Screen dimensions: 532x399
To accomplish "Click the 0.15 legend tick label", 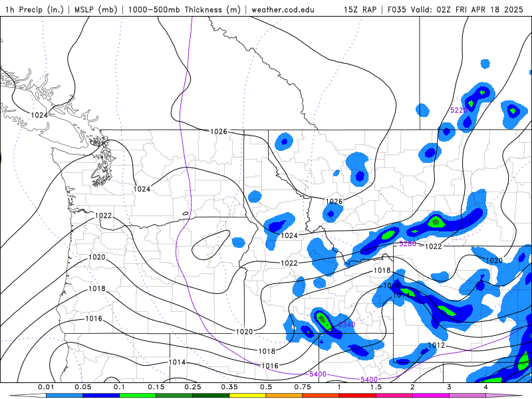I will click(156, 387).
